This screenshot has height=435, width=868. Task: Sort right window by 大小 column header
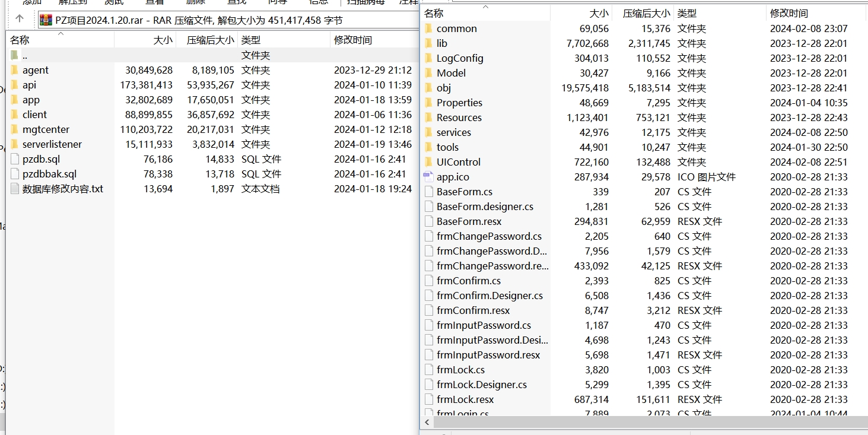coord(581,13)
